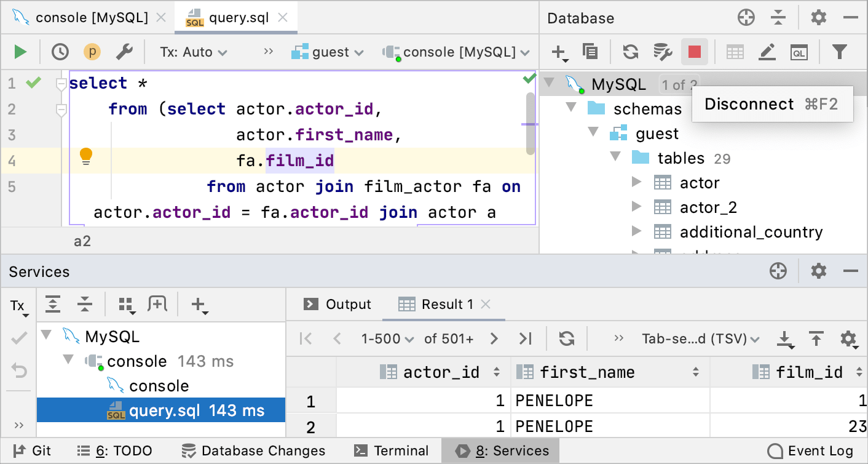Image resolution: width=868 pixels, height=464 pixels.
Task: Refresh the database connection in Database panel
Action: click(630, 52)
